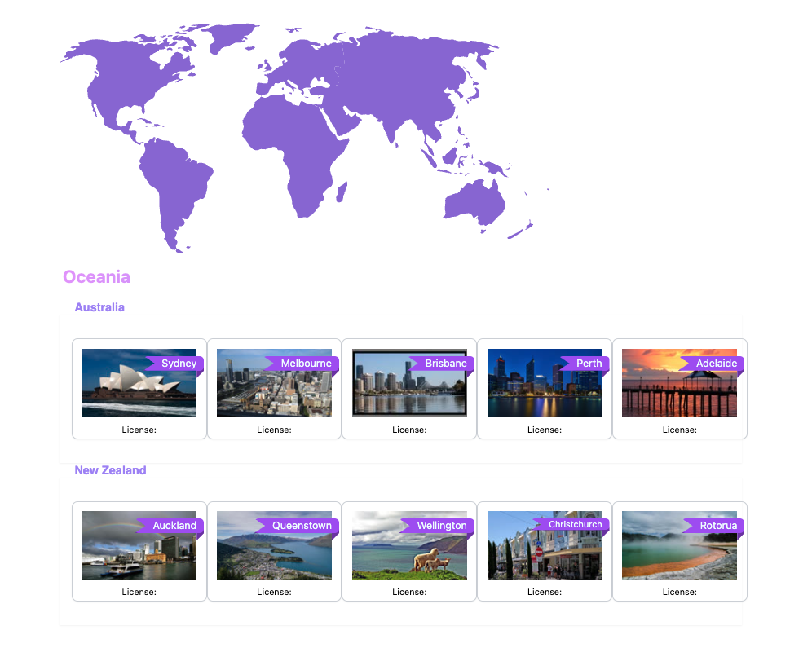Click the License text under Adelaide
Screen dimensions: 812x648
tap(679, 430)
